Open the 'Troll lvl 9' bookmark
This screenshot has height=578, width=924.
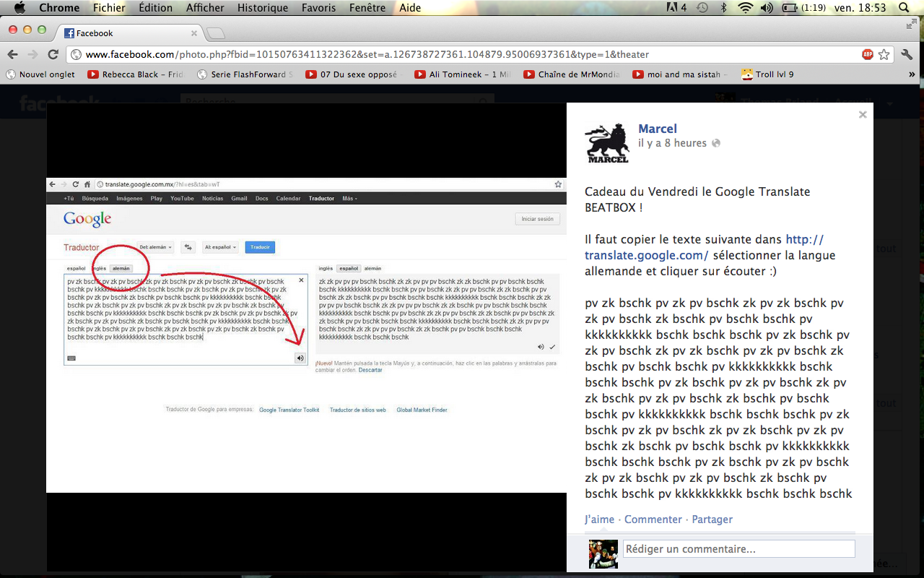[767, 74]
